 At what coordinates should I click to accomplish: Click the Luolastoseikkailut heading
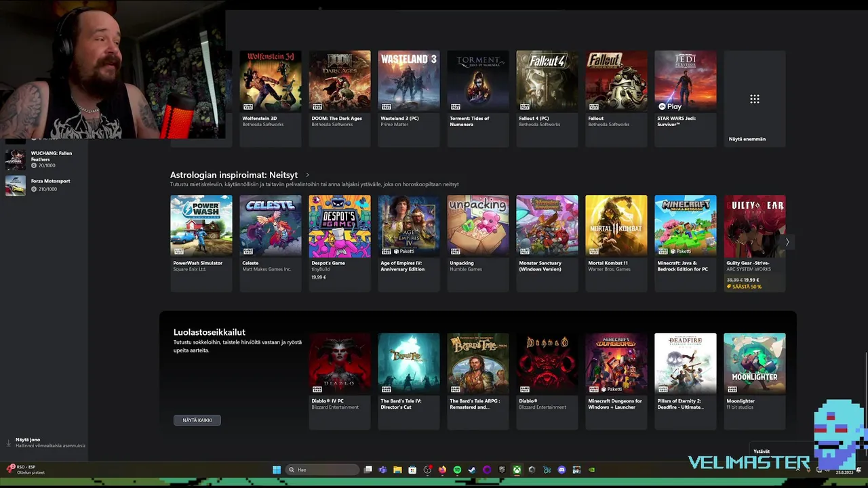coord(210,332)
